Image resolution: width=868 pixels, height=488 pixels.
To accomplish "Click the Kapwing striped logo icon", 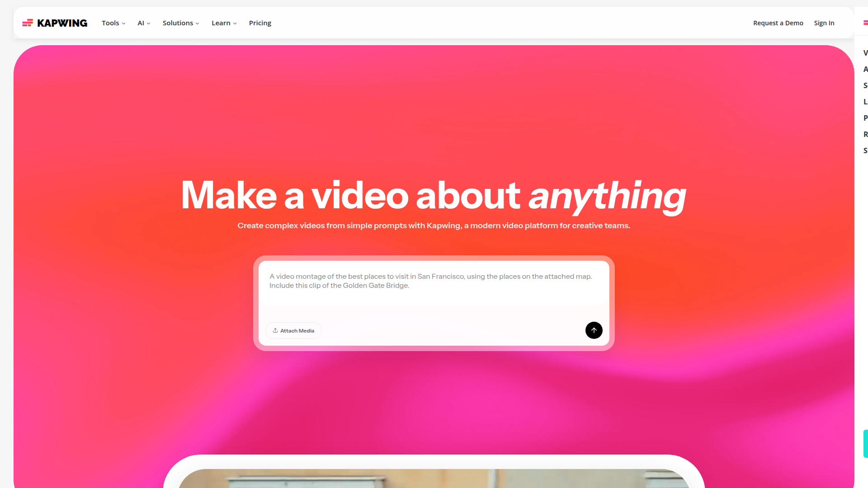I will (x=28, y=23).
